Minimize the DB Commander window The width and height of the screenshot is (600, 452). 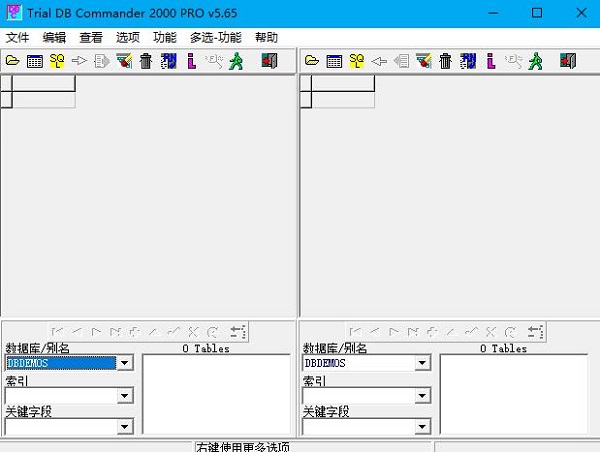click(x=494, y=13)
